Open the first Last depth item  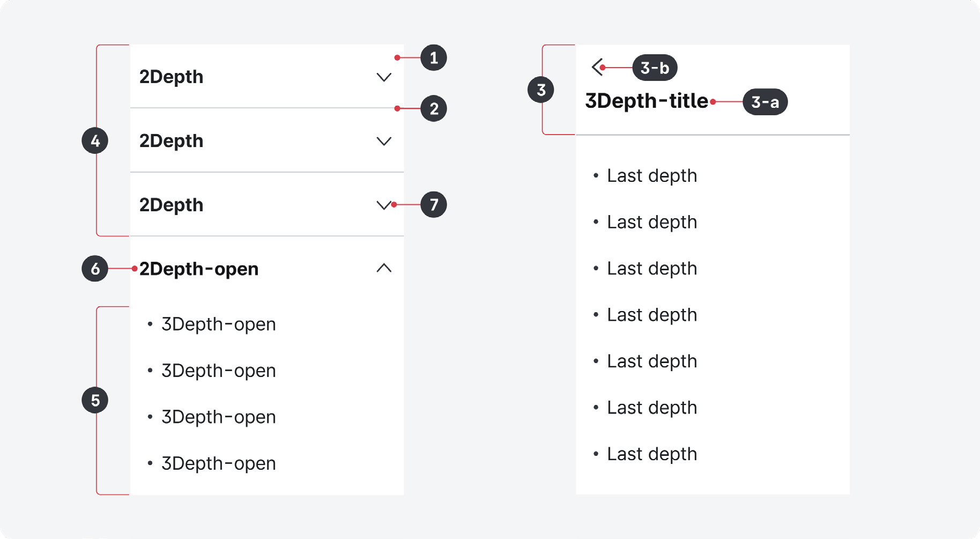[652, 175]
